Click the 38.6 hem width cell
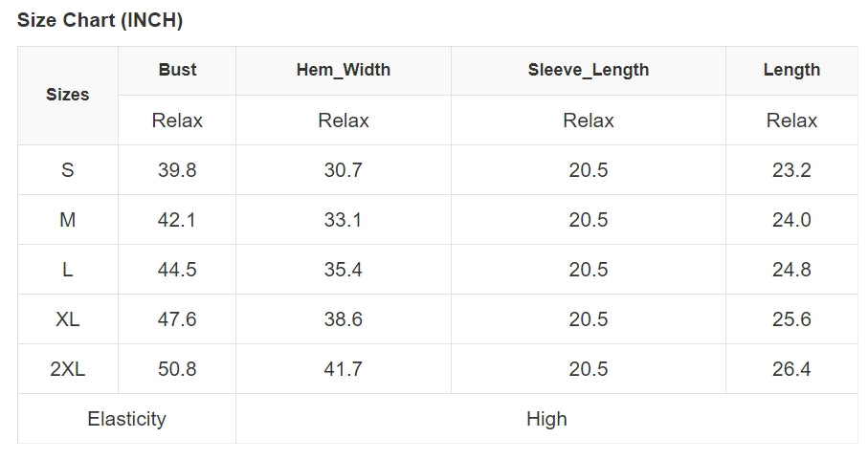868x460 pixels. click(x=344, y=319)
